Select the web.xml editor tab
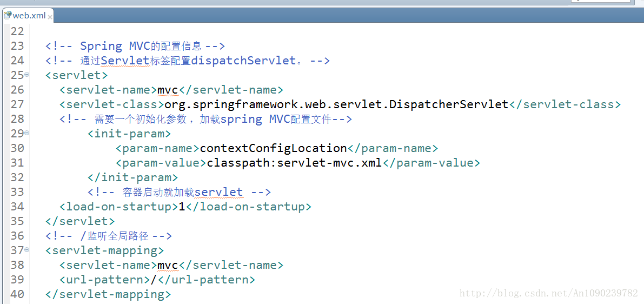This screenshot has width=644, height=304. pyautogui.click(x=28, y=16)
